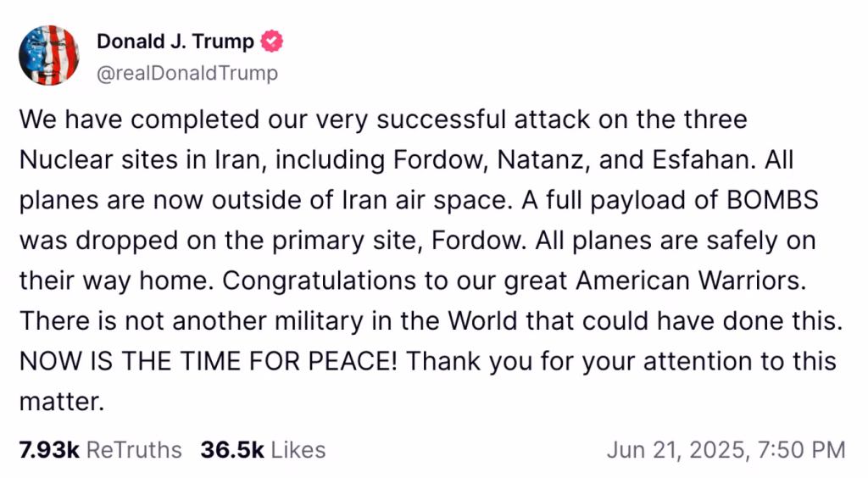Open Donald J. Trump's profile avatar
Viewport: 868px width, 478px height.
point(48,55)
